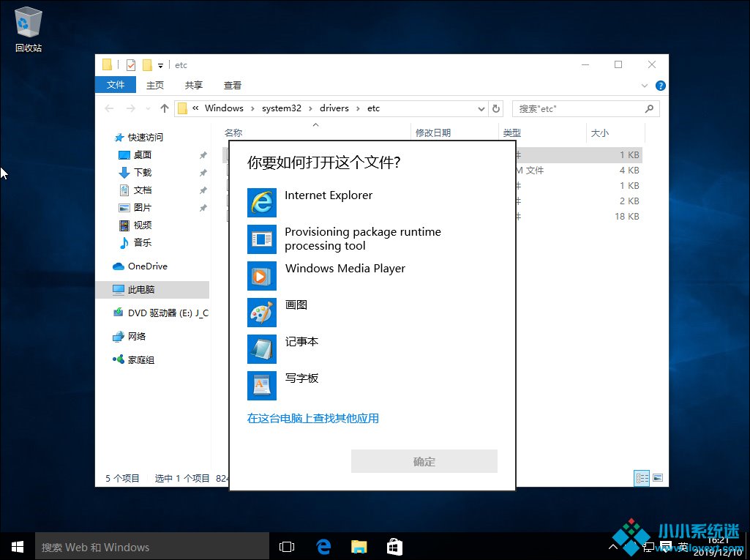Image resolution: width=750 pixels, height=560 pixels.
Task: Click search magnifier icon in Explorer
Action: [649, 108]
